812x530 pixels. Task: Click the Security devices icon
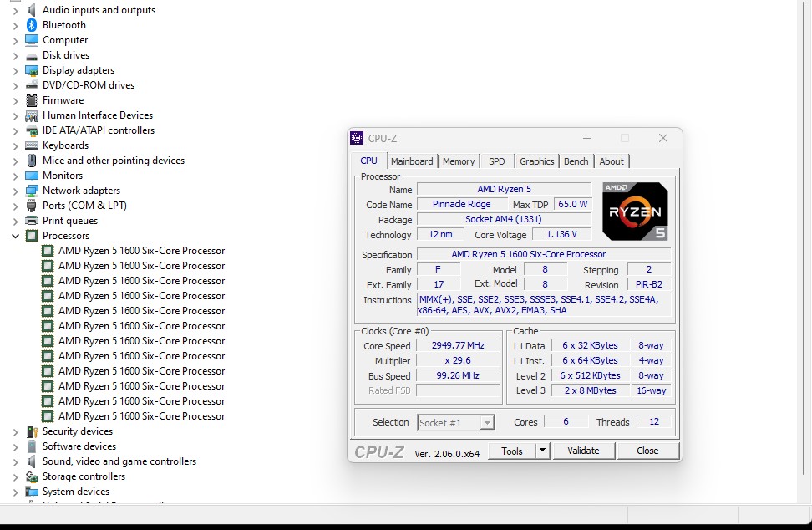tap(32, 431)
